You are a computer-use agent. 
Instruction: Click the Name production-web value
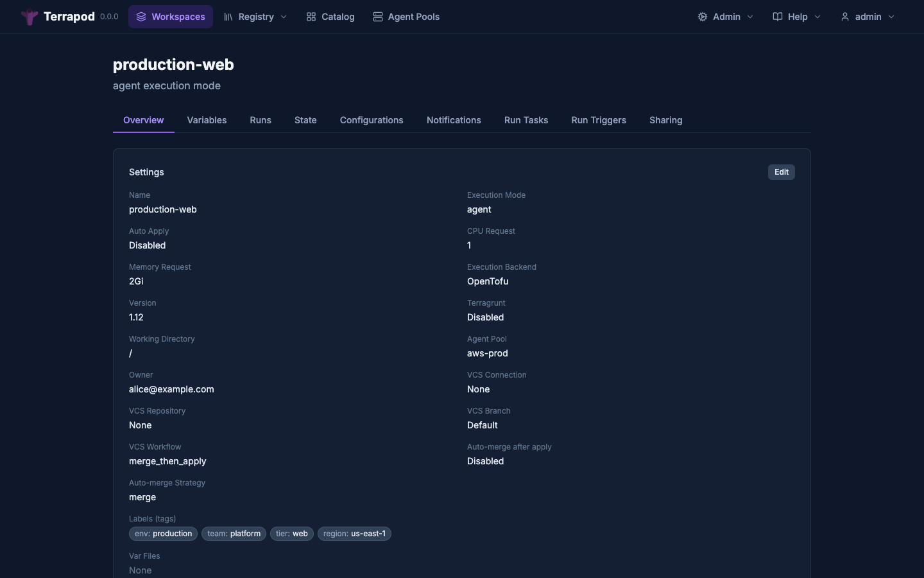pos(163,209)
